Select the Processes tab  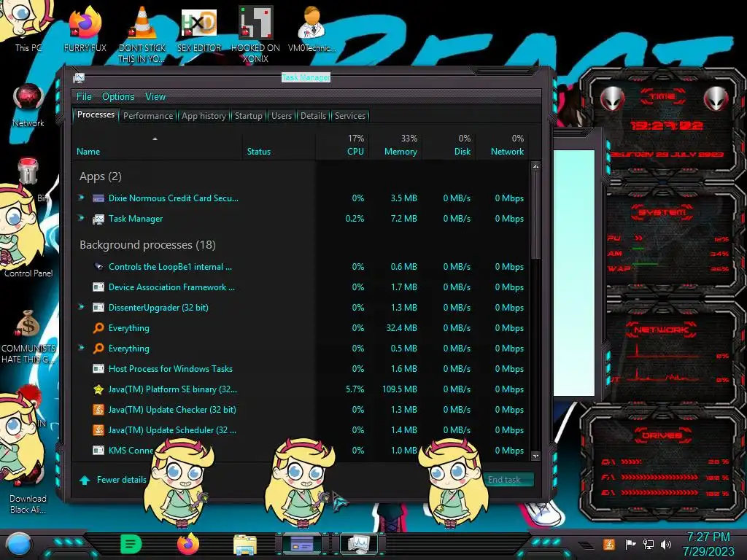pos(96,114)
